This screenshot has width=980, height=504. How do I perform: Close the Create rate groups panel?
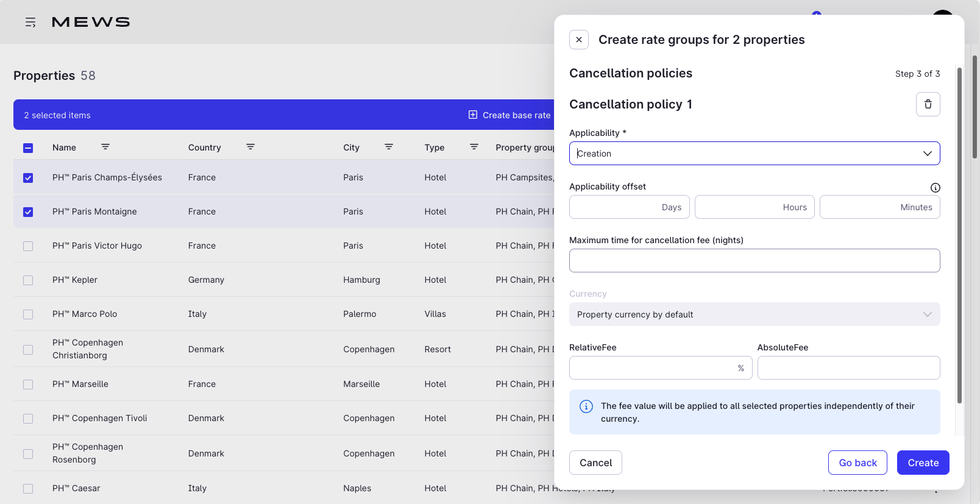point(579,40)
